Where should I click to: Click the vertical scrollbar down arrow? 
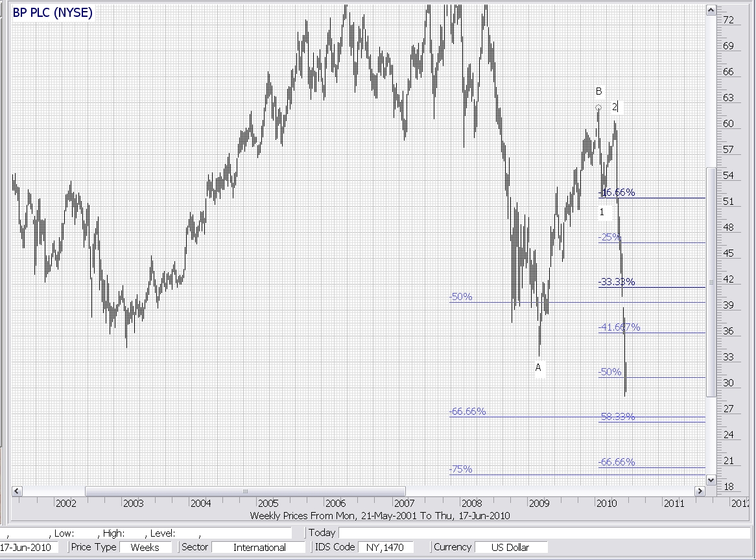pyautogui.click(x=711, y=480)
